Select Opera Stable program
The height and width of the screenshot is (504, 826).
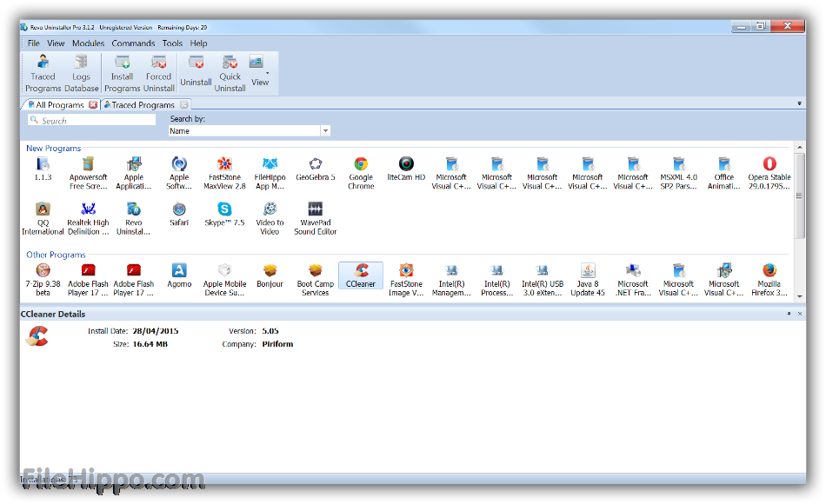click(x=769, y=173)
